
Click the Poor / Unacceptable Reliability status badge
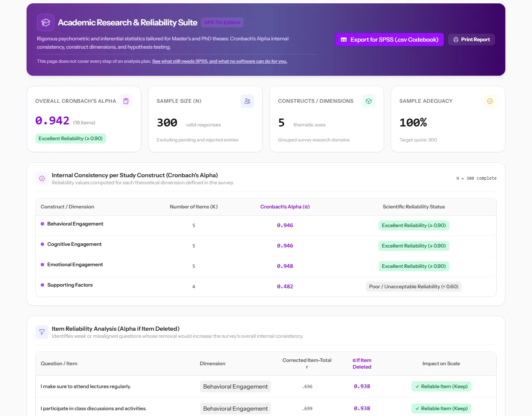[414, 287]
